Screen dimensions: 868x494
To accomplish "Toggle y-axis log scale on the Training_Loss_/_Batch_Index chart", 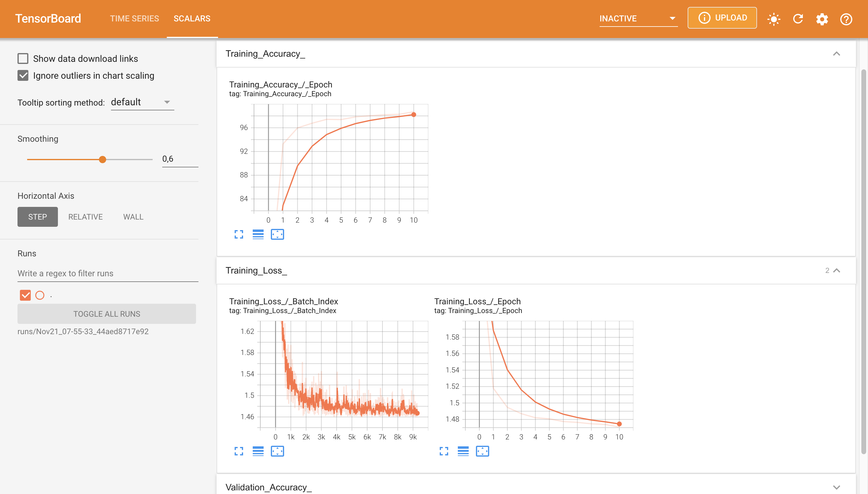I will point(258,451).
